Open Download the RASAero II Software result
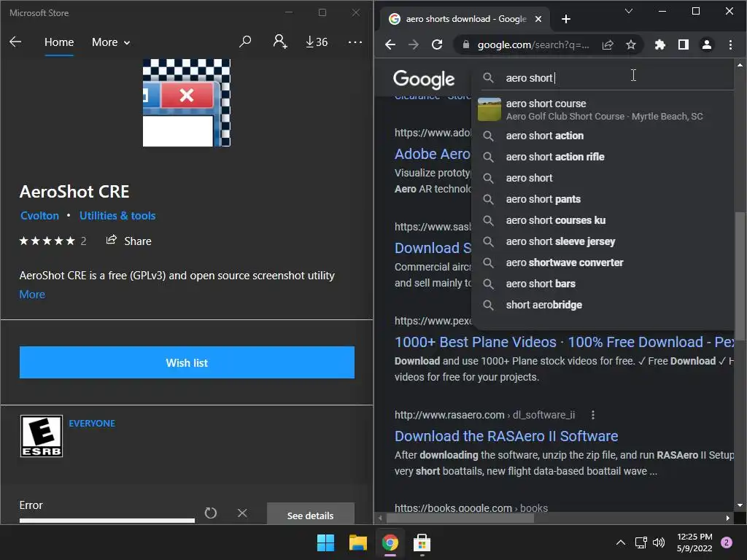This screenshot has height=560, width=747. pyautogui.click(x=506, y=436)
